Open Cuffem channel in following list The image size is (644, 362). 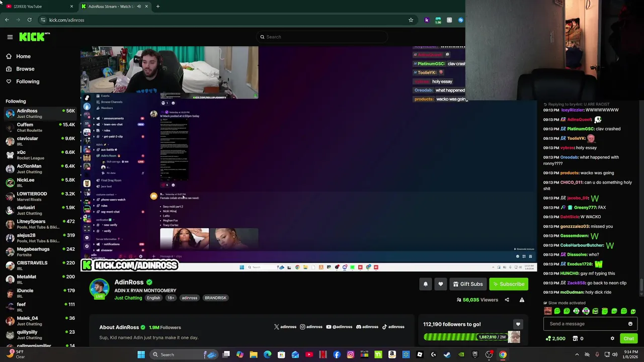(40, 127)
